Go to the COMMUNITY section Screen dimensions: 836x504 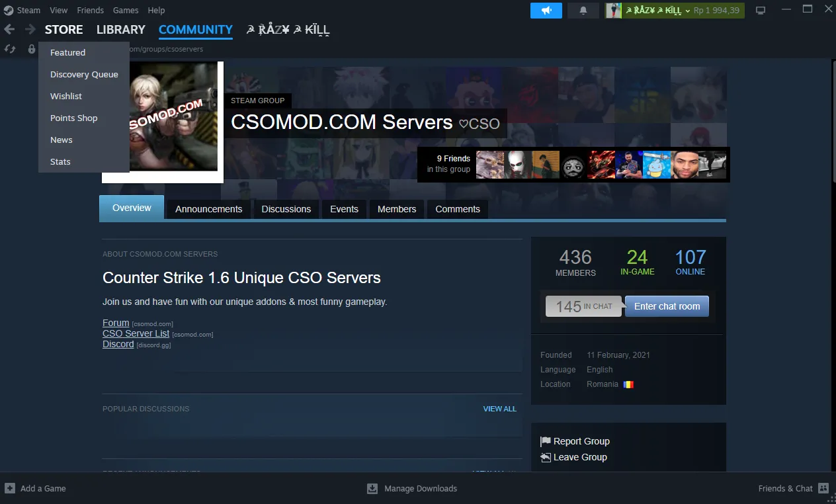point(196,29)
